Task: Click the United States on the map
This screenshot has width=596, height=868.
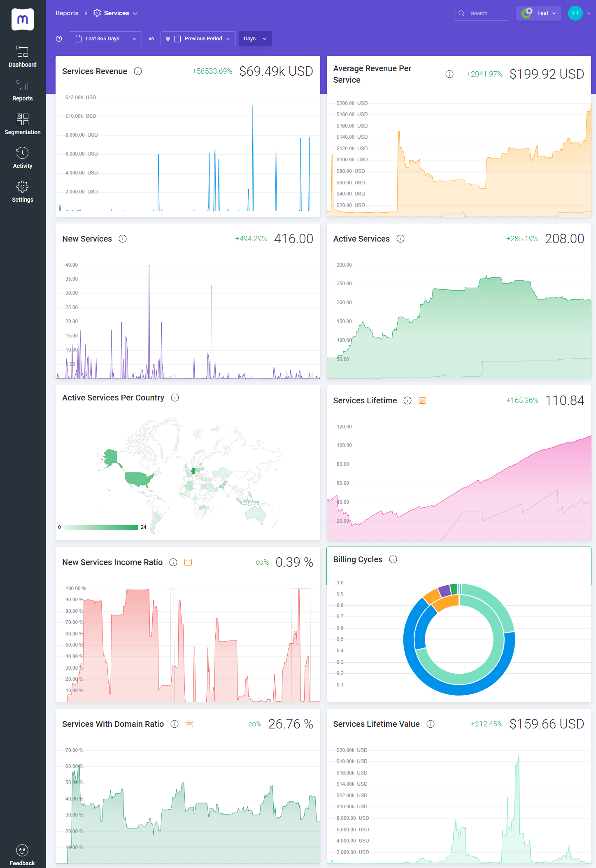Action: [x=138, y=479]
